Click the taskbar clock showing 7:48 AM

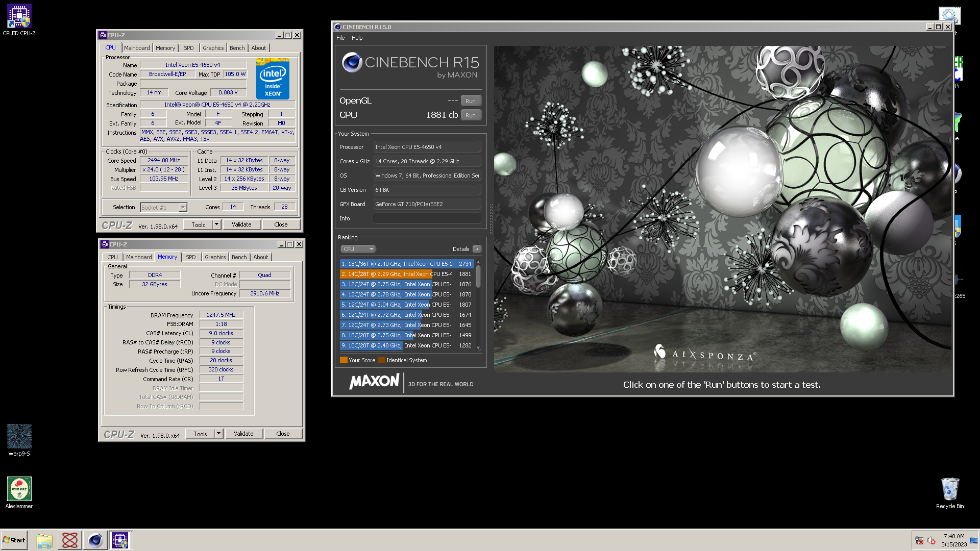click(x=954, y=540)
